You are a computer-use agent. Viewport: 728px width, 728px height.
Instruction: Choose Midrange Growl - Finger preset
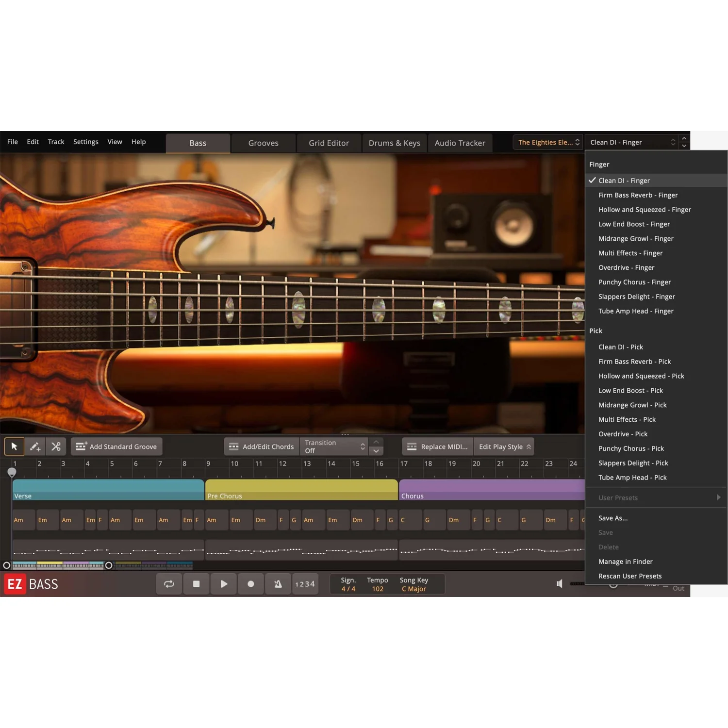coord(656,239)
